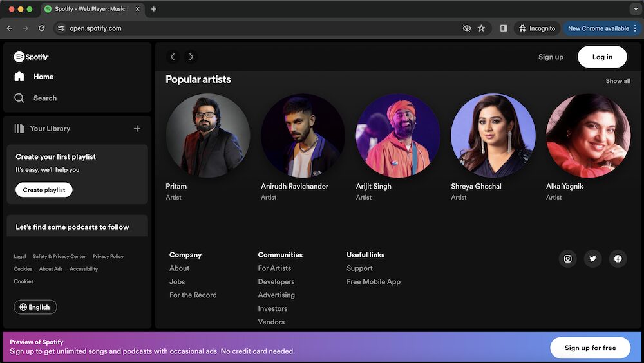644x363 pixels.
Task: Open Spotify's Facebook page icon
Action: (618, 259)
